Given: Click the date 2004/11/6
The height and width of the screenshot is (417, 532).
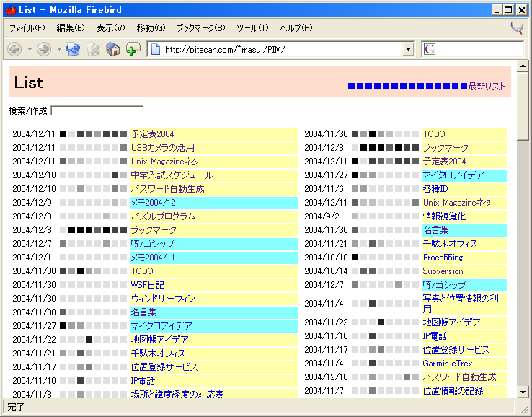Looking at the screenshot, I should (324, 189).
